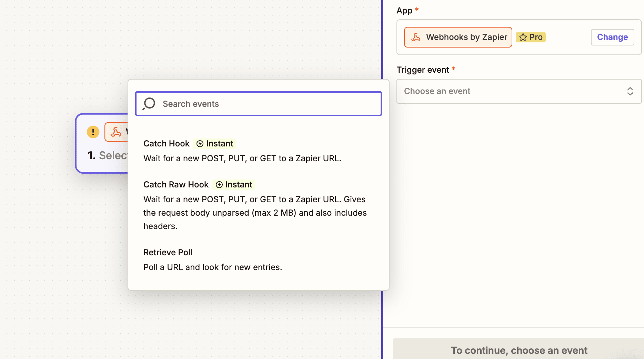Click the chevron icon on the event selector
This screenshot has height=359, width=644.
pos(630,91)
